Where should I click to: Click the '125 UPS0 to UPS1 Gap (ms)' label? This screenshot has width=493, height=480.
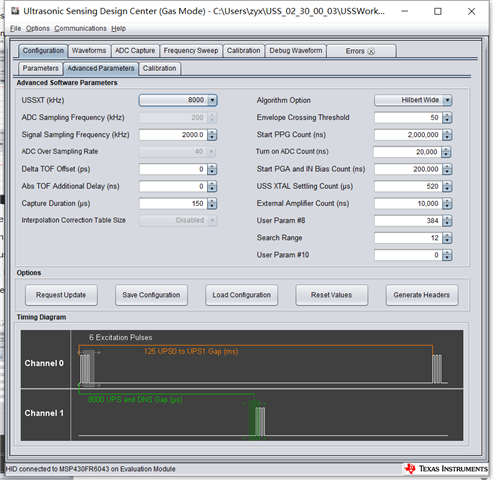[191, 351]
